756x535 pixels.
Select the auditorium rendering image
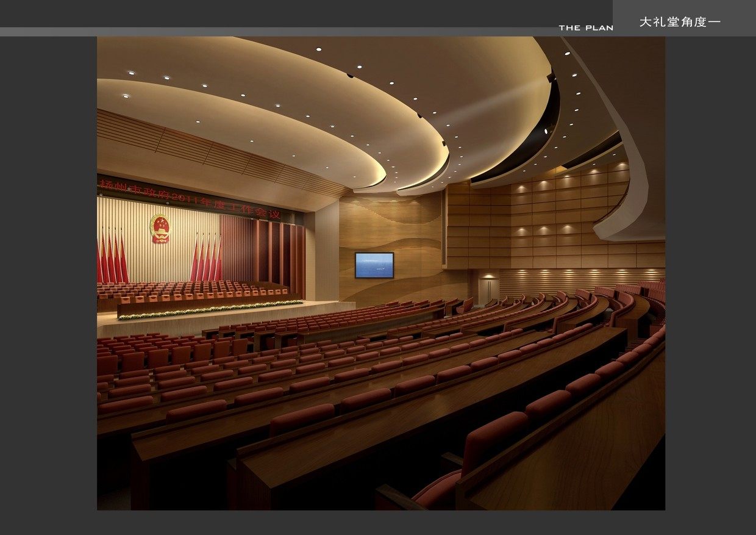click(x=380, y=273)
